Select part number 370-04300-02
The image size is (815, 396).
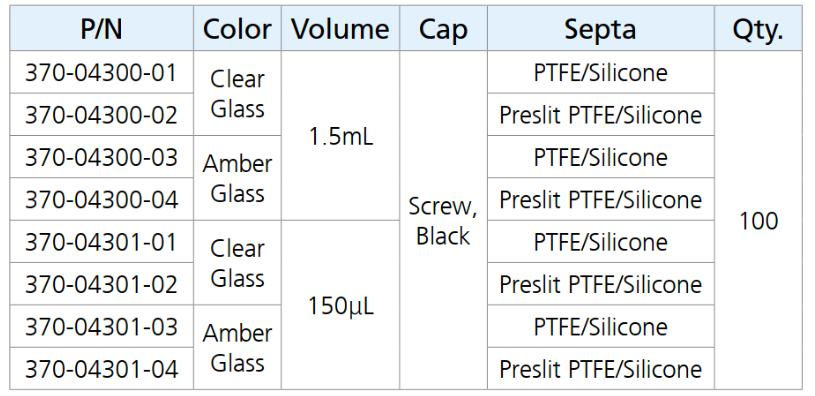101,115
